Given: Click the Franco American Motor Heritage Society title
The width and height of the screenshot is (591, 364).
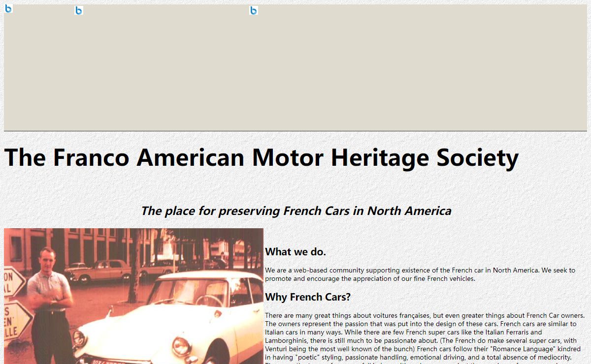Looking at the screenshot, I should tap(261, 157).
